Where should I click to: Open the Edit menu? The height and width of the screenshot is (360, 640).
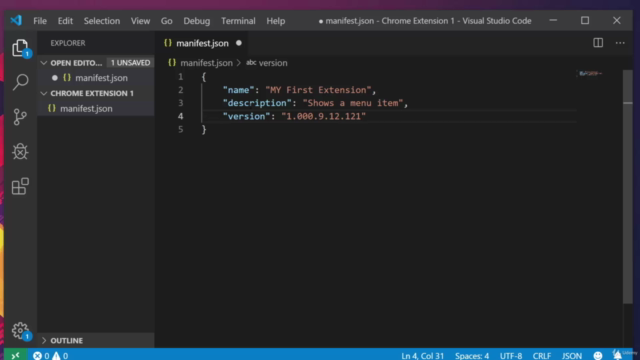(x=65, y=21)
